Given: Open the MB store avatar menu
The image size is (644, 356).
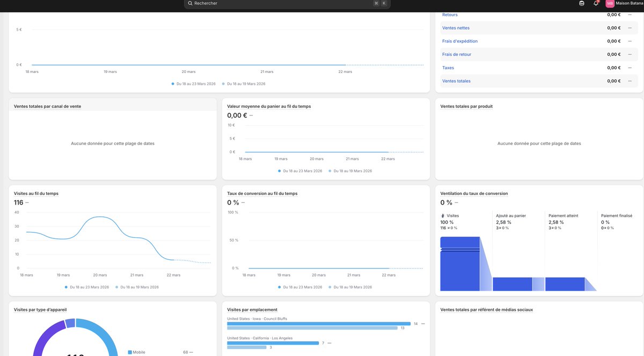Looking at the screenshot, I should coord(610,3).
